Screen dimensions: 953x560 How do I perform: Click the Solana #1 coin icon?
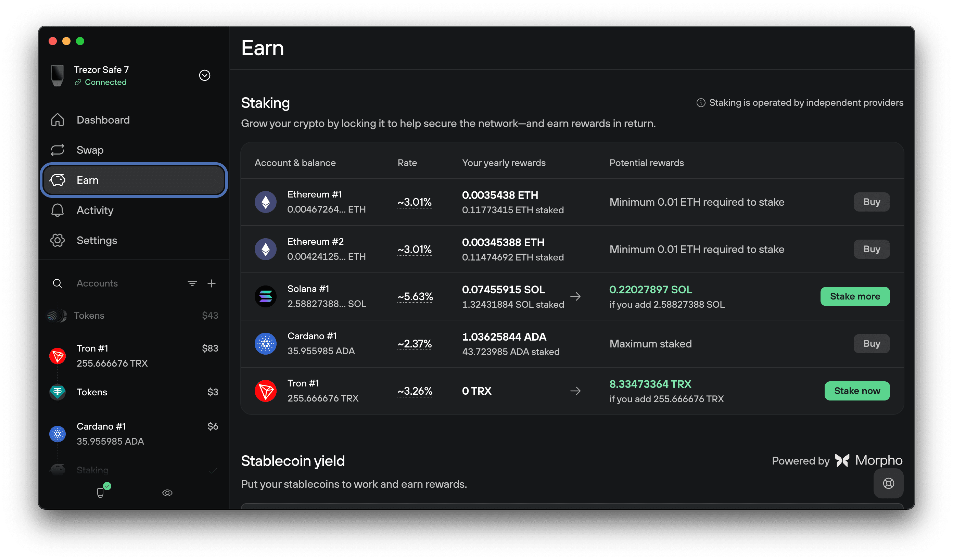[x=266, y=296]
